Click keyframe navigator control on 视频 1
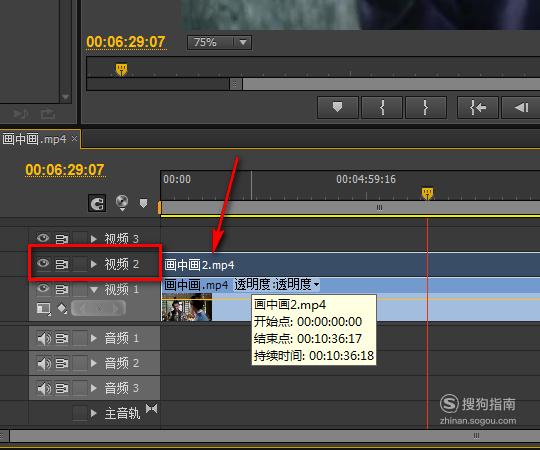Screen dimensions: 540x450 tap(98, 308)
